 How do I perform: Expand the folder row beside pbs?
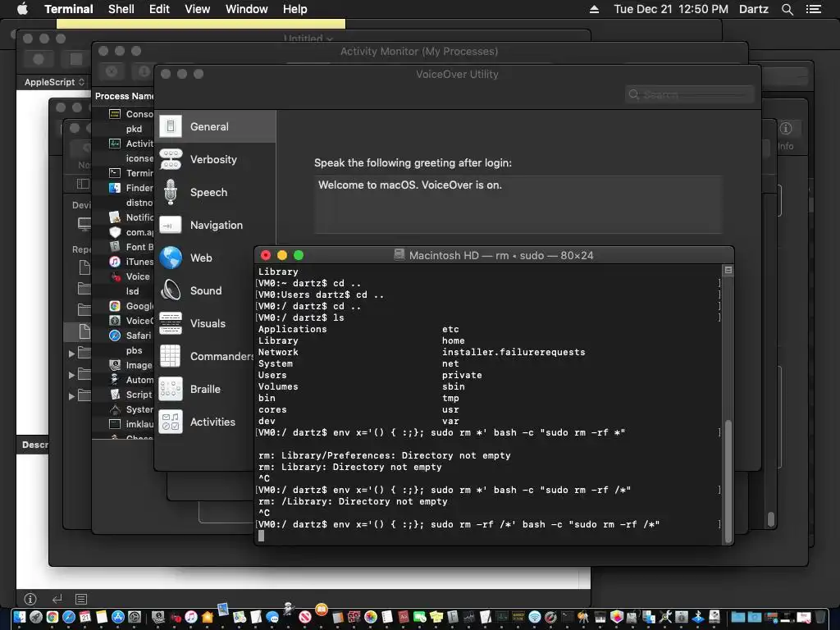(x=71, y=354)
